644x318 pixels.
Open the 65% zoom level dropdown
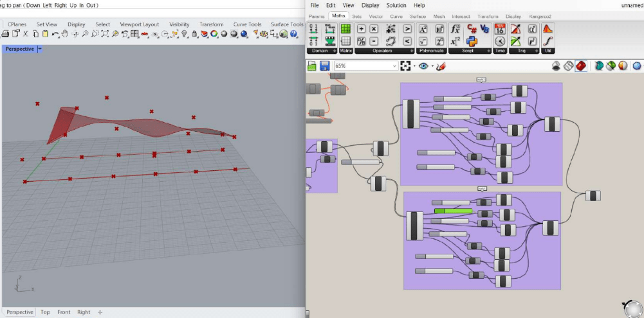click(x=394, y=66)
